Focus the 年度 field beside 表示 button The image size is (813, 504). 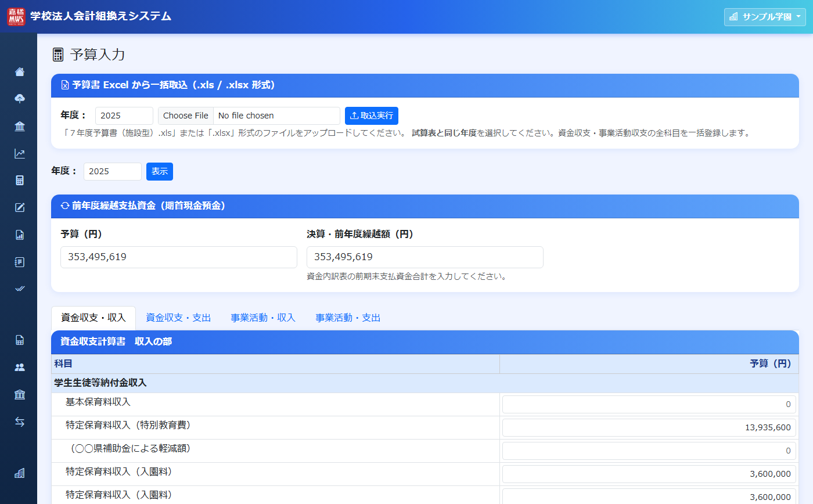(x=113, y=171)
